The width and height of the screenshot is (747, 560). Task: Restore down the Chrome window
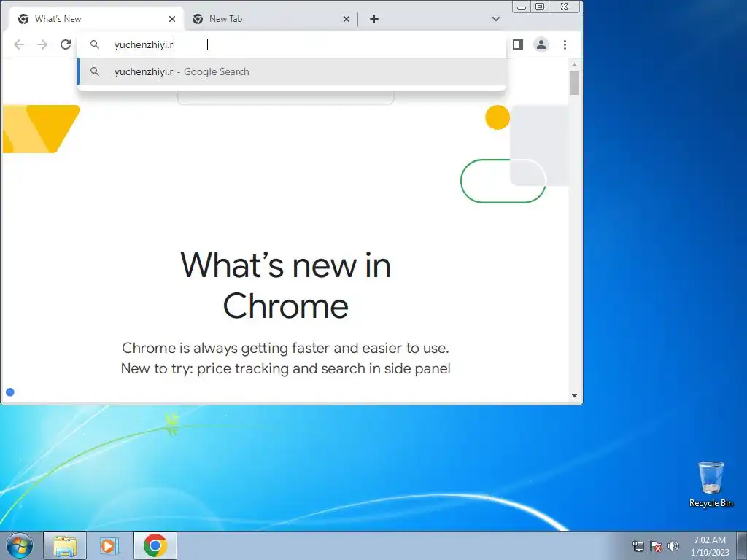pyautogui.click(x=540, y=7)
